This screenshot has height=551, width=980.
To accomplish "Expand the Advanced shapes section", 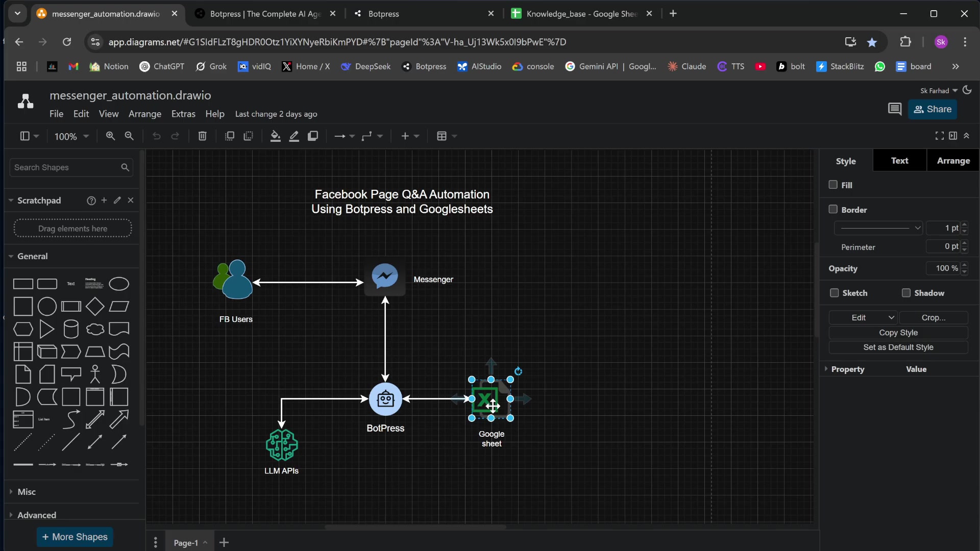I will pos(37,515).
